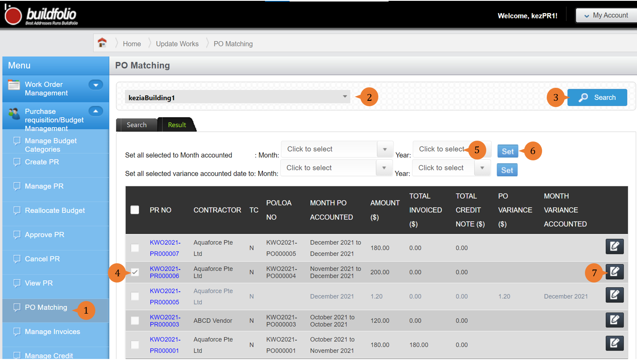Check the box for KWO2021-PR000001

click(135, 345)
